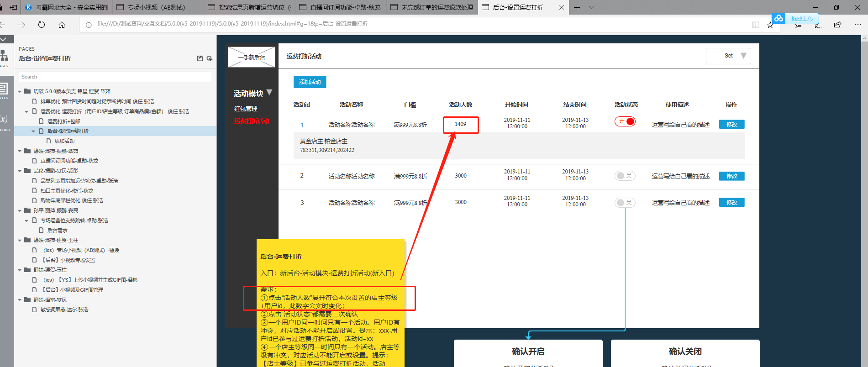
Task: Click the 确认关闭 dialog panel
Action: tap(685, 353)
